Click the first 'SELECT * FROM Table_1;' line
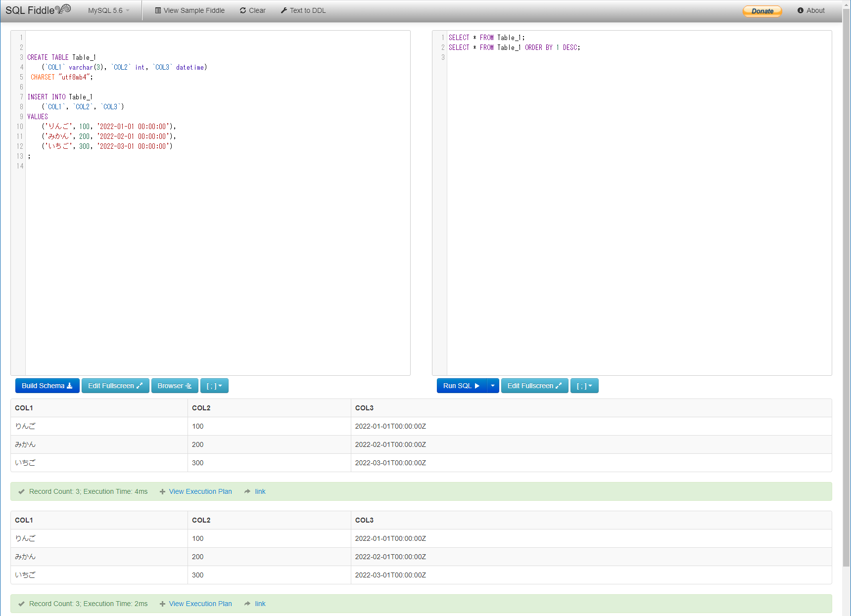This screenshot has height=616, width=851. click(x=487, y=38)
